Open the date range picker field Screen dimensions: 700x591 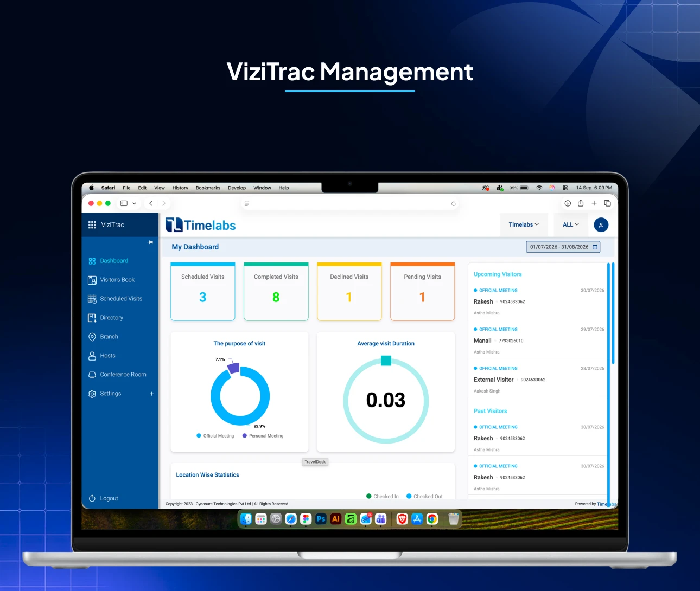pos(563,247)
